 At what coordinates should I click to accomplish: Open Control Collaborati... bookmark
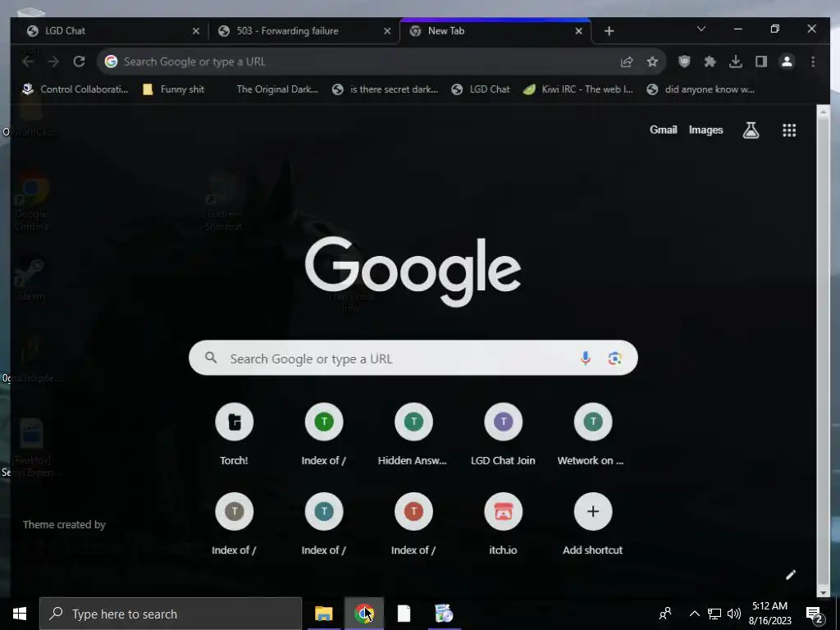75,89
